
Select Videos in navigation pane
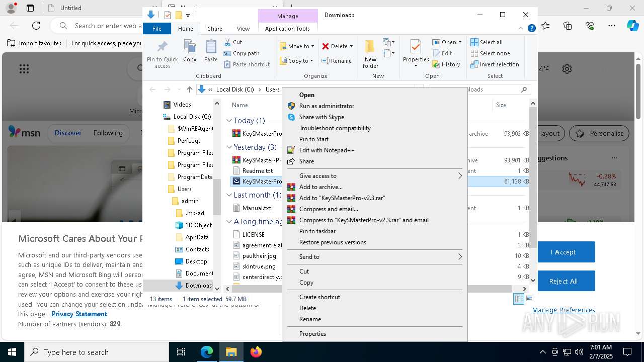point(182,105)
